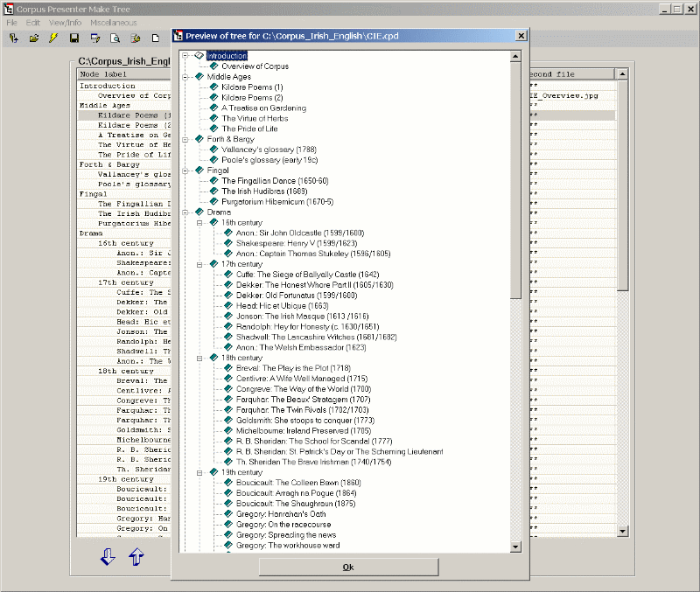The height and width of the screenshot is (592, 700).
Task: Open the View/Info menu
Action: (66, 22)
